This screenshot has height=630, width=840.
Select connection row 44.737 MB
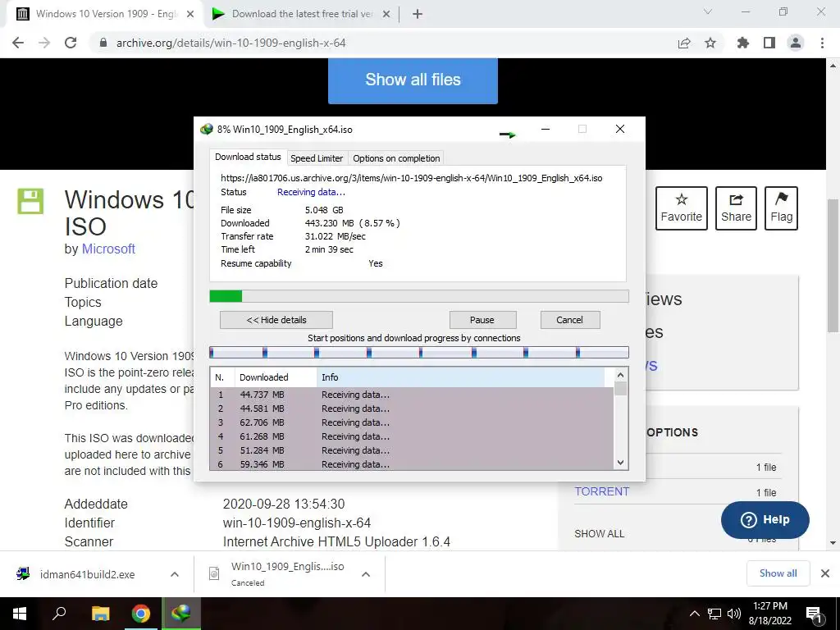click(x=412, y=395)
